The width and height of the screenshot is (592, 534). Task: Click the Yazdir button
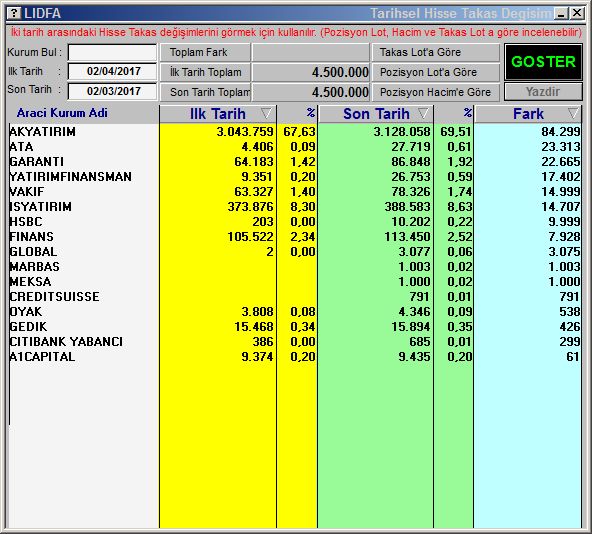click(x=543, y=92)
